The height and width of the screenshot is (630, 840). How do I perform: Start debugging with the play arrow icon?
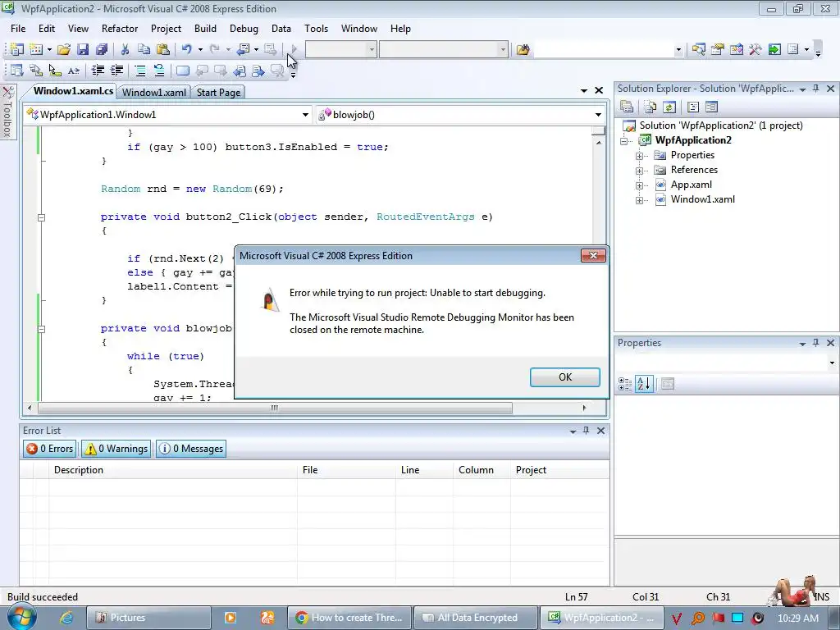coord(294,50)
